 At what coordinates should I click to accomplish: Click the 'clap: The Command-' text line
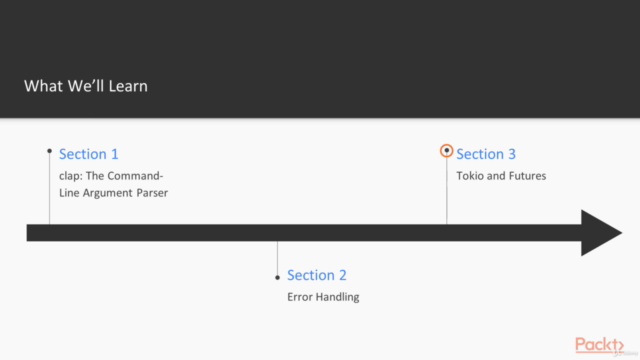click(111, 176)
